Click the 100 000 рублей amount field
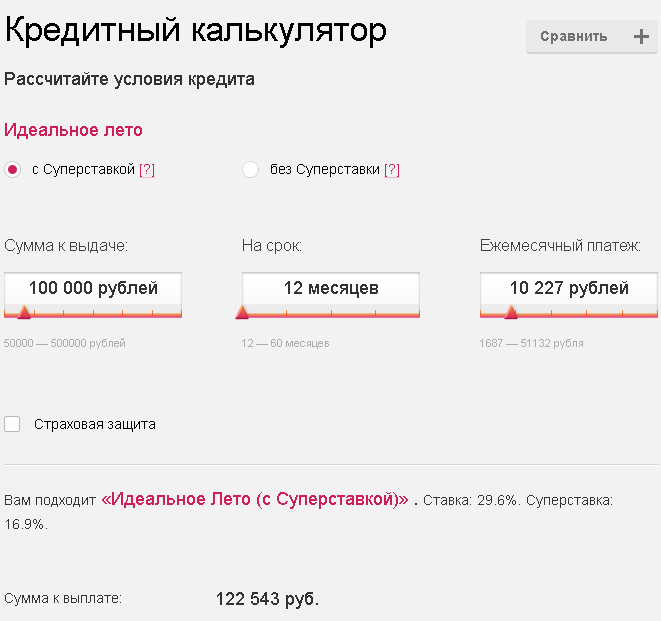Screen dimensions: 661x621 [x=93, y=288]
